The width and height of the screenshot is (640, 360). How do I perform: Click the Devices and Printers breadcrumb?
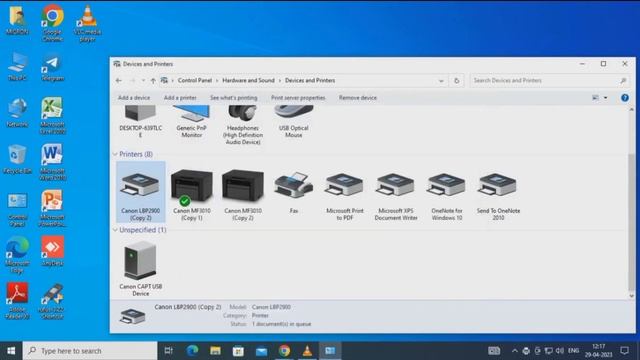[x=310, y=80]
